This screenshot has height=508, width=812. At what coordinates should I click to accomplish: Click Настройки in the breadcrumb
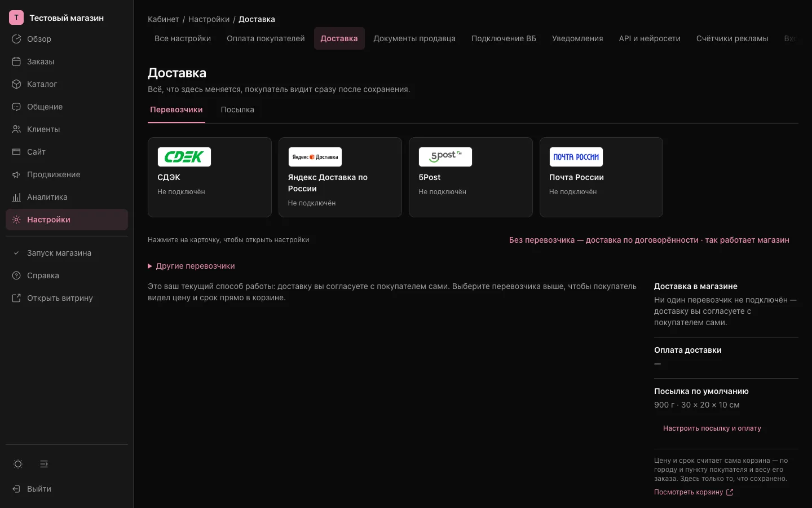209,19
